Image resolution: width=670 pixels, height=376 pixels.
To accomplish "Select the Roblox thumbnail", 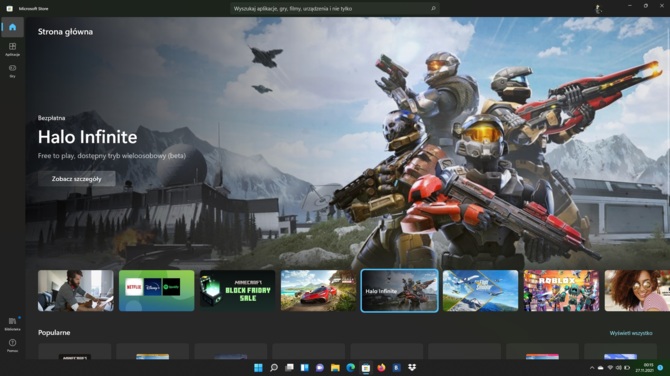I will pyautogui.click(x=561, y=291).
